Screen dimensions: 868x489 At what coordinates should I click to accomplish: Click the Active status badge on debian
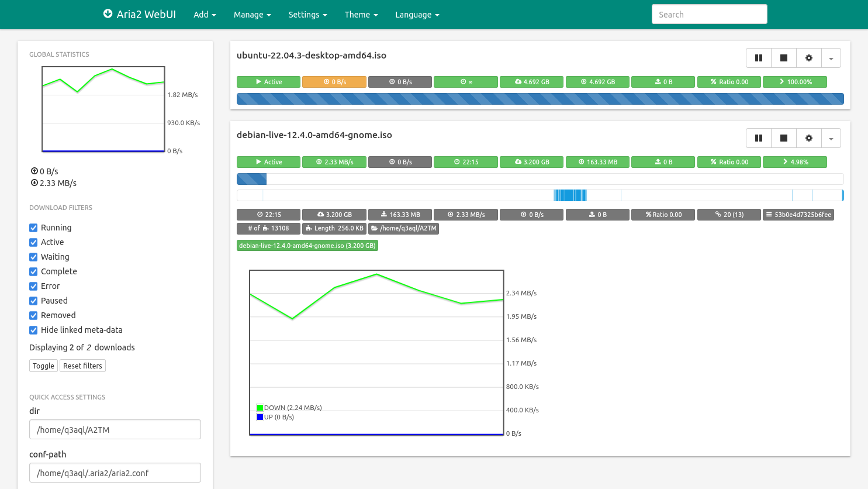pos(268,162)
